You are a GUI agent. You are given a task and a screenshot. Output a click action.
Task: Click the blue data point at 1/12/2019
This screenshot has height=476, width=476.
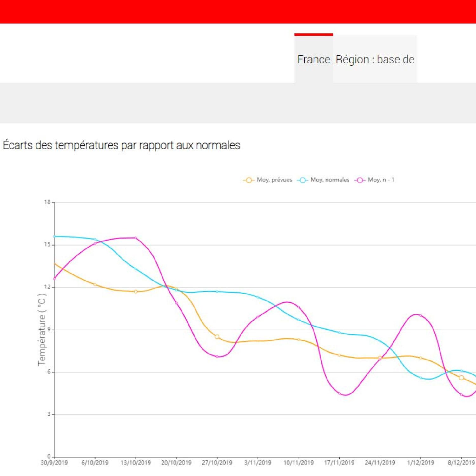[x=420, y=378]
